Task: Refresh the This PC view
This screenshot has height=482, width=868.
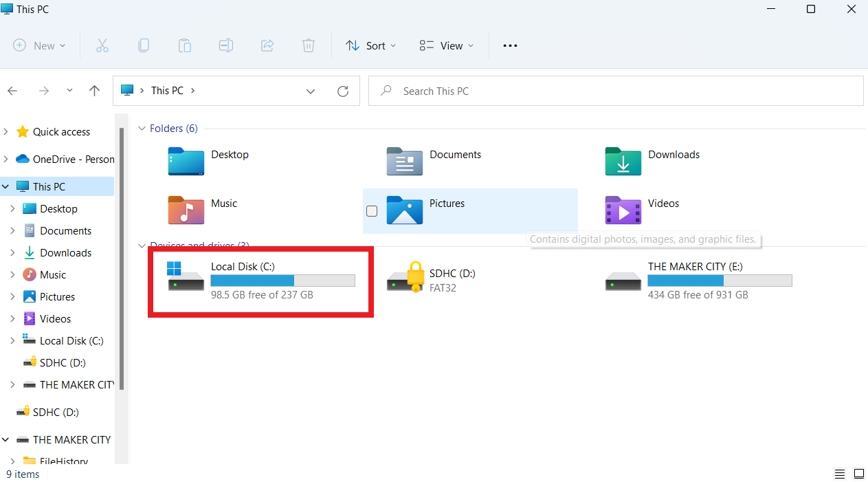Action: tap(343, 91)
